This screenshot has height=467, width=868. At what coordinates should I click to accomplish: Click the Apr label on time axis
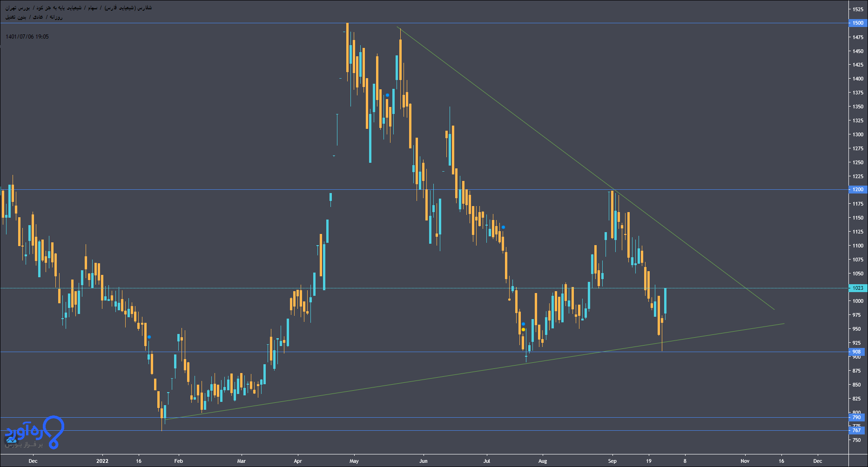[x=298, y=461]
